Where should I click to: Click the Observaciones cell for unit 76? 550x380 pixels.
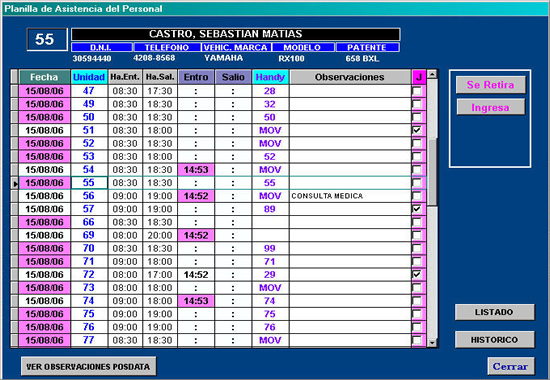tap(350, 327)
